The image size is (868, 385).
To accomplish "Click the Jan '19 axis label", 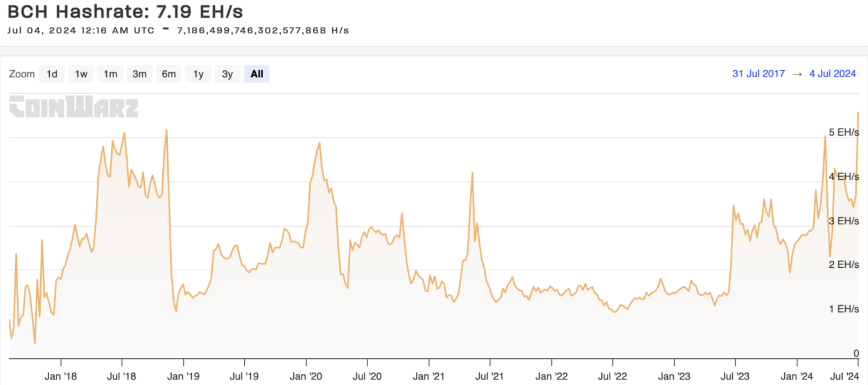I will coord(183,376).
